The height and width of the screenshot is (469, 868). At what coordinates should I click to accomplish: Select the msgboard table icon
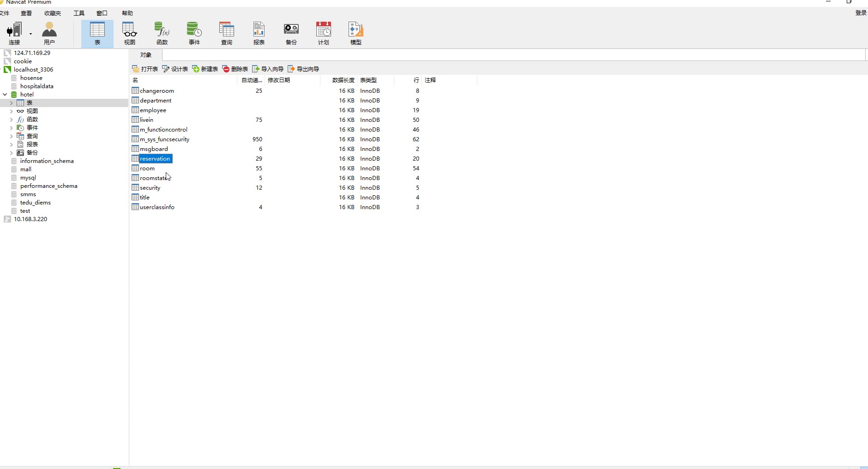pyautogui.click(x=135, y=149)
